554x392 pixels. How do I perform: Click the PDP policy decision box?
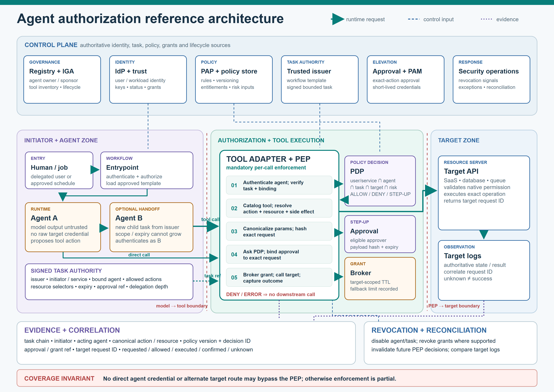380,181
